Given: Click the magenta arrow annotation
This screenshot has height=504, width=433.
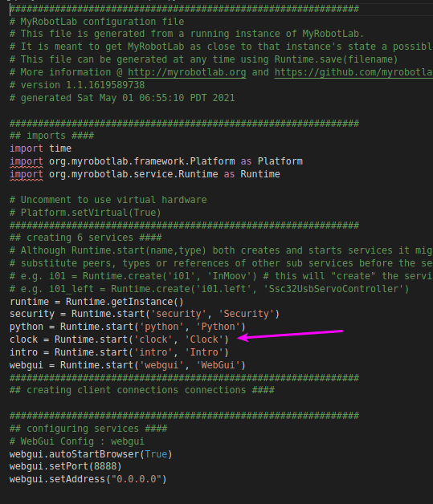Looking at the screenshot, I should pos(290,335).
